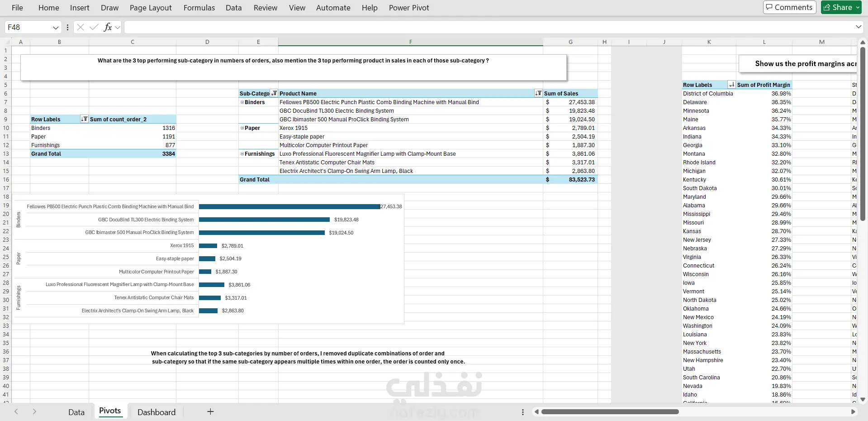Open the Insert ribbon tab

80,8
